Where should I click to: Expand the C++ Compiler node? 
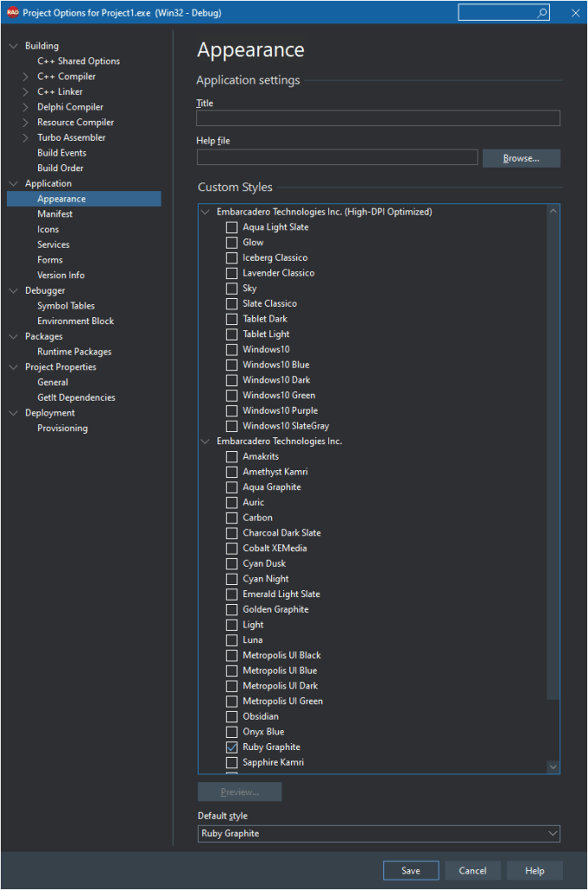point(25,76)
